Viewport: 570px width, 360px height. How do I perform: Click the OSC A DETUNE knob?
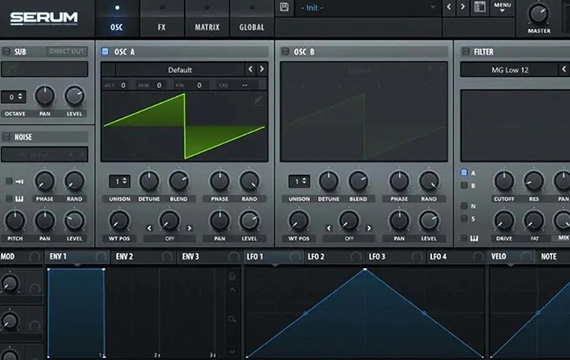click(x=149, y=181)
